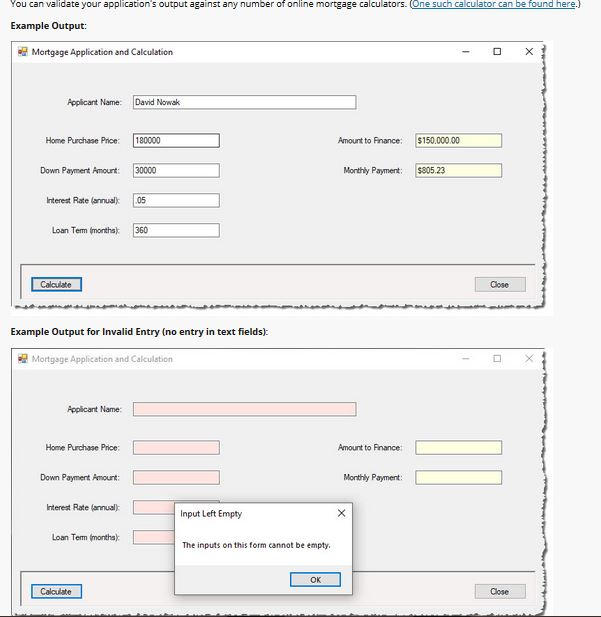Click the 'Applicant Name:' label in the first window
601x617 pixels.
tap(94, 102)
